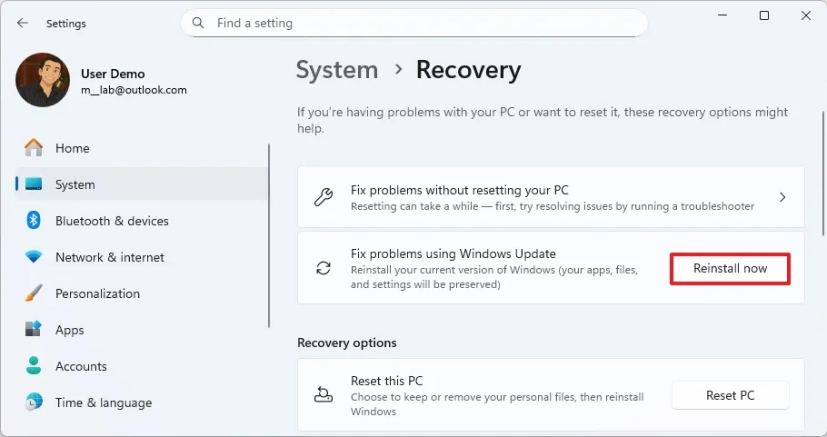Click m_lab@outlook.com email text
Viewport: 827px width, 437px height.
tap(134, 90)
